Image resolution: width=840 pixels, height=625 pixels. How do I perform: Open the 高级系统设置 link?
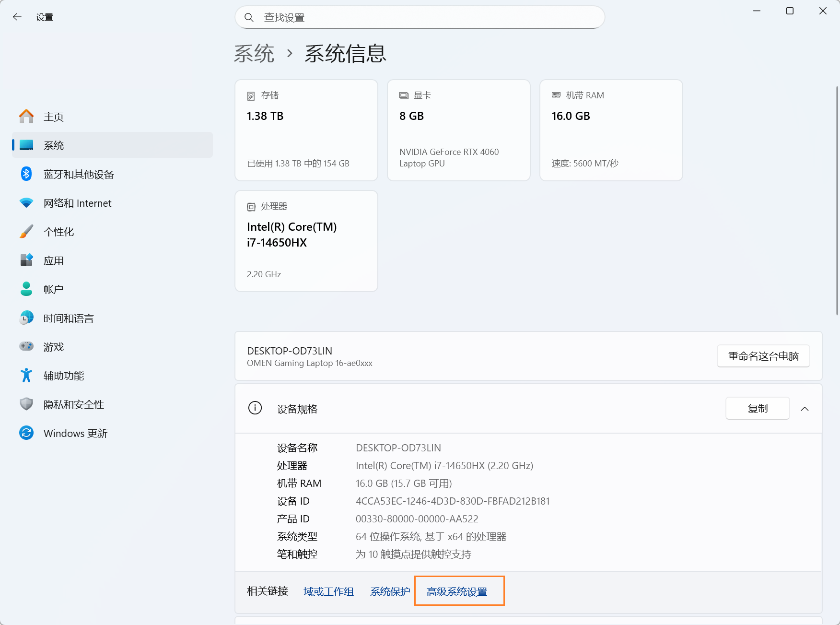457,591
